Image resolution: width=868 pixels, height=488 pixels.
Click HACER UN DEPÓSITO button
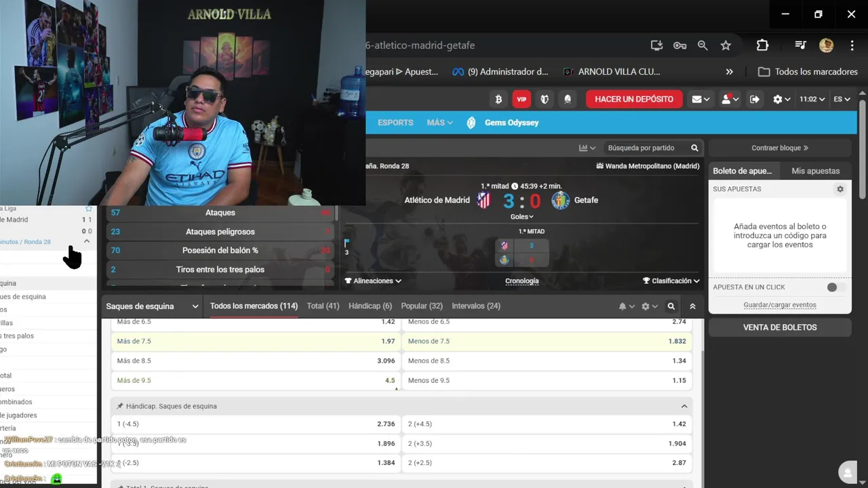click(634, 99)
